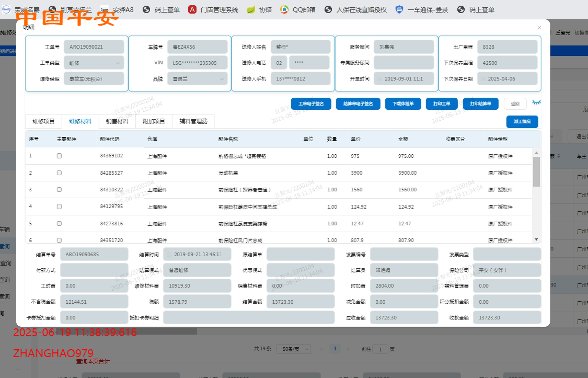Click the 下次保养里程 field 42500
The image size is (588, 378).
(x=508, y=63)
